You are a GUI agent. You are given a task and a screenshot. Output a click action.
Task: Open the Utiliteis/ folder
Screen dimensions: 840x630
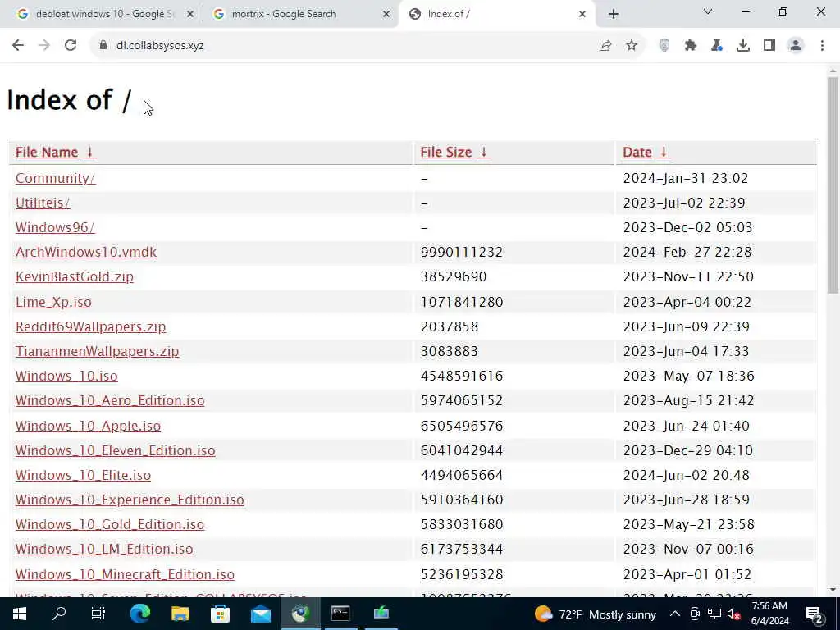tap(43, 203)
